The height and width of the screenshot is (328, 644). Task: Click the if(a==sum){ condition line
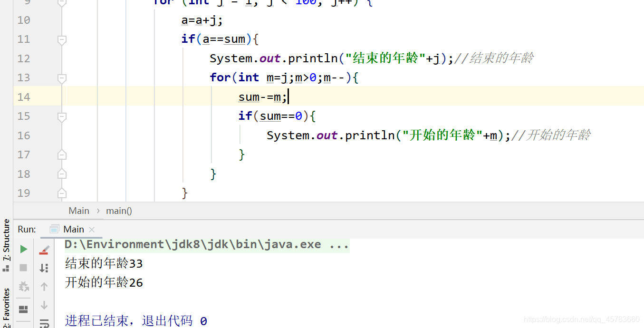(220, 39)
